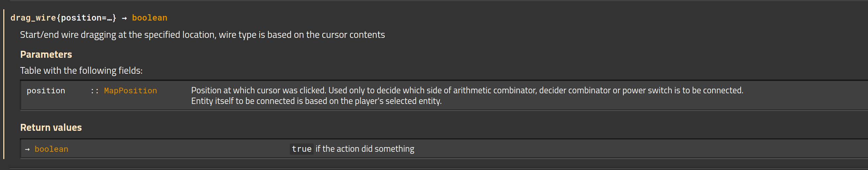Click the 'Start/end wire dragging' description text
The image size is (868, 170).
(x=202, y=35)
